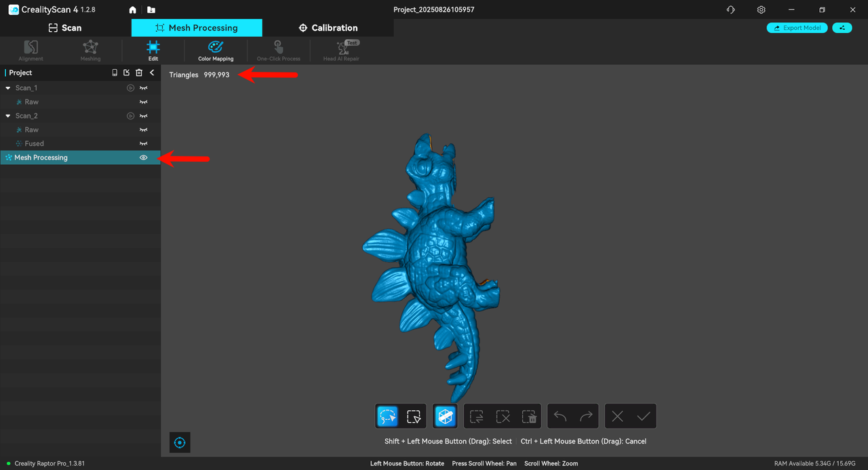Open the Color Mapping tool
The image size is (868, 470).
click(x=216, y=50)
